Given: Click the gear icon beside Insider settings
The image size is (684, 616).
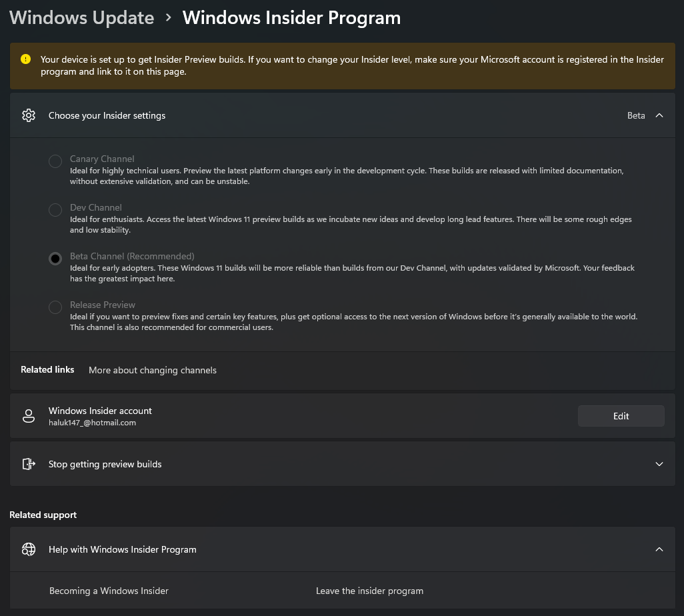Looking at the screenshot, I should (28, 115).
